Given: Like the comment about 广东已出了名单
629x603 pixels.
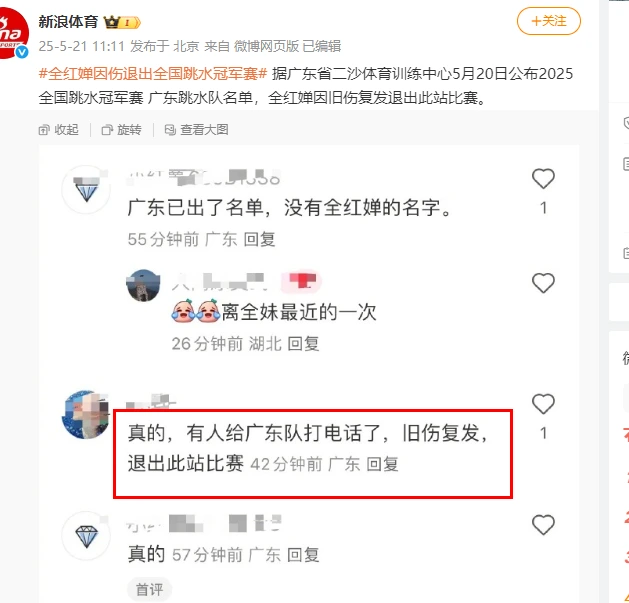Looking at the screenshot, I should [x=543, y=179].
